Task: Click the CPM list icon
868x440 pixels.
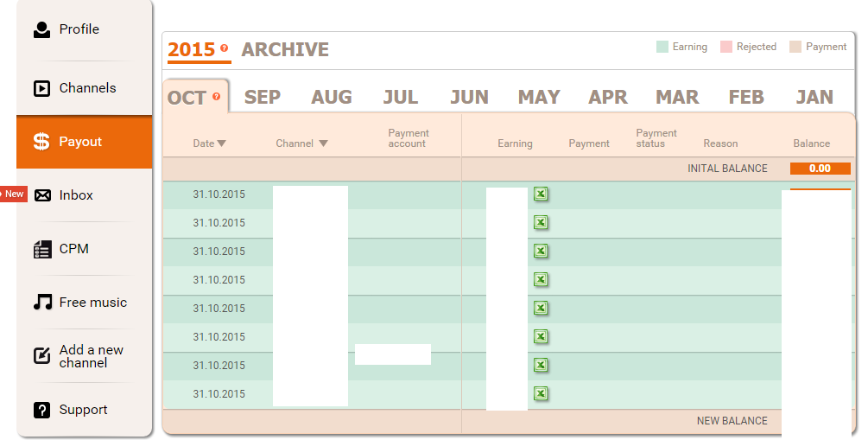Action: pos(41,249)
